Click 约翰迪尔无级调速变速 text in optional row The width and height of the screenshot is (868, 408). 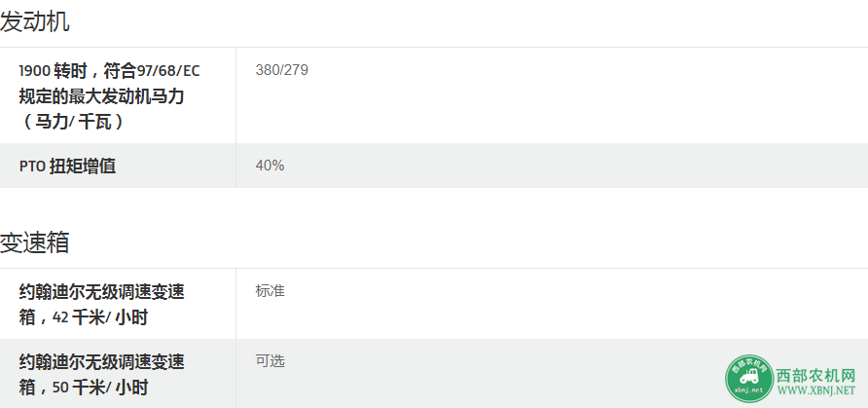coord(101,362)
